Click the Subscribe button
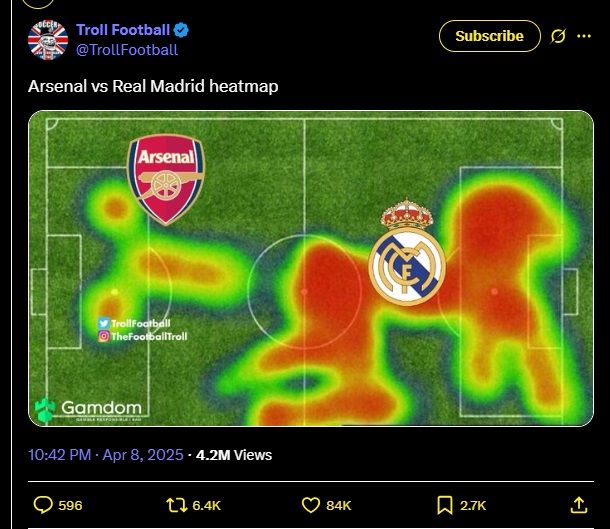 [x=489, y=36]
